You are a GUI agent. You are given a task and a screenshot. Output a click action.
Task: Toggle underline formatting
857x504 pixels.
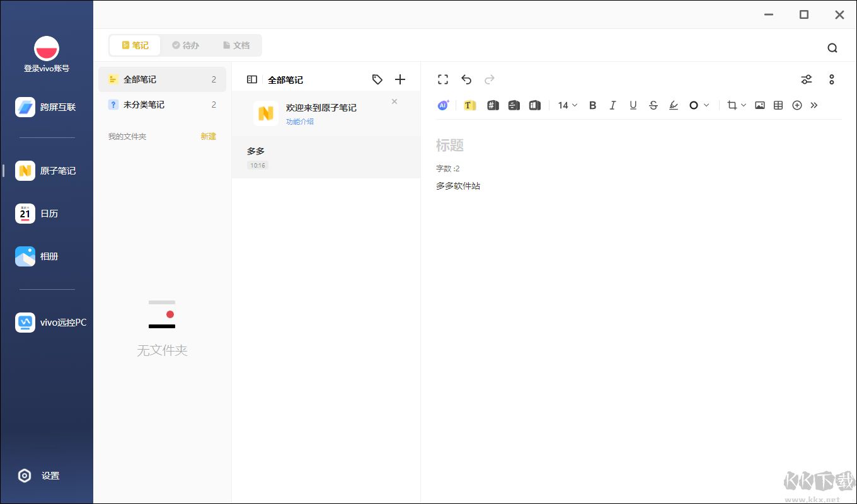[633, 105]
